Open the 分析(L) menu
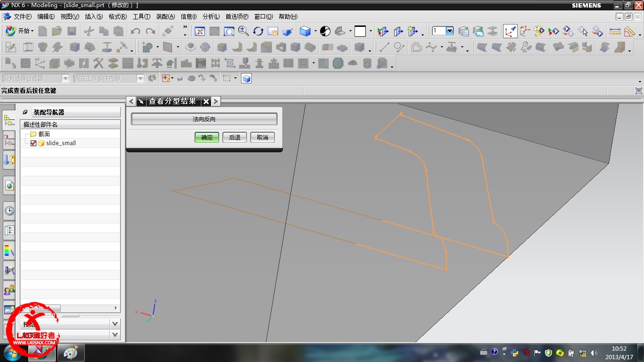 click(211, 16)
